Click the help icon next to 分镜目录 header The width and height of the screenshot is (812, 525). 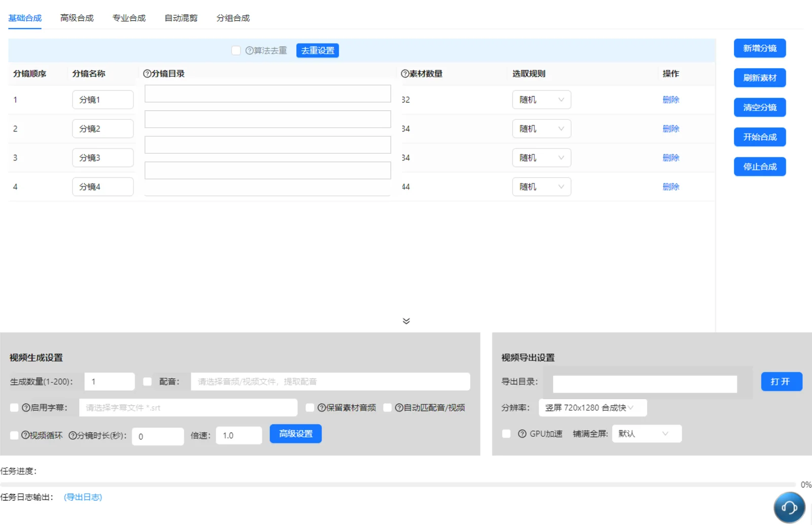click(x=147, y=74)
